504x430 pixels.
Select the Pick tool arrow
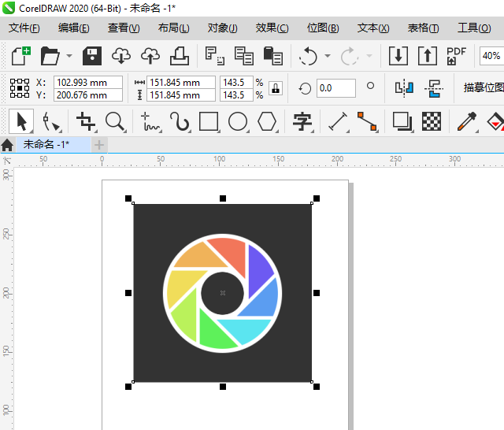pos(21,121)
